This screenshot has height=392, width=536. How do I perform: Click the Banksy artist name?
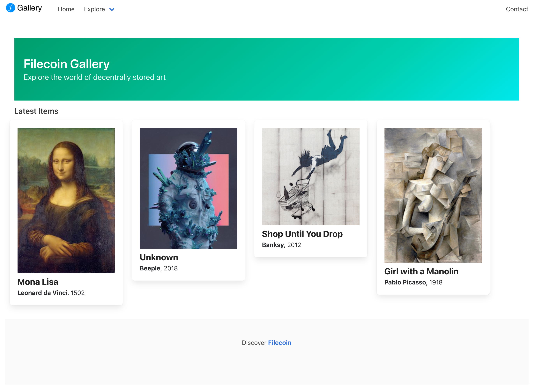272,245
